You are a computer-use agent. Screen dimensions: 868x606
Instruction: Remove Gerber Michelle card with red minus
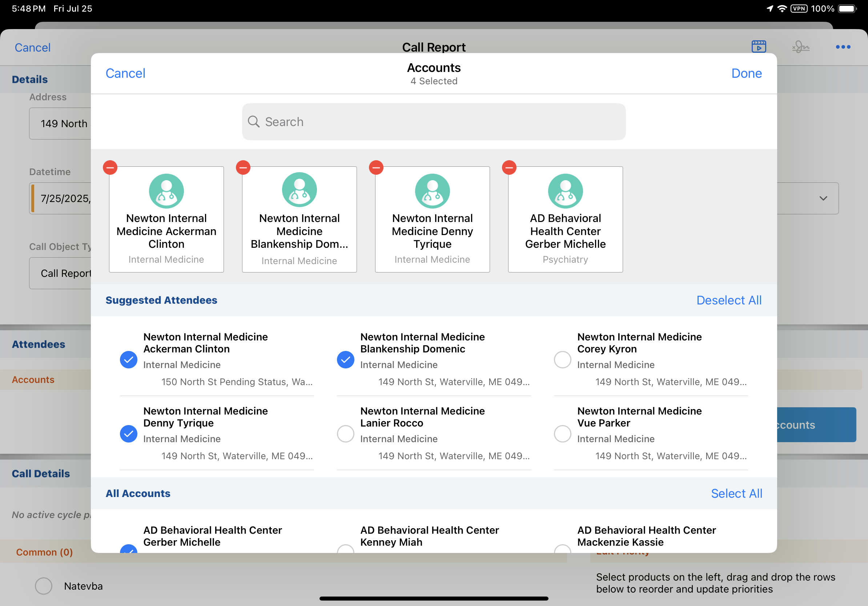click(509, 167)
